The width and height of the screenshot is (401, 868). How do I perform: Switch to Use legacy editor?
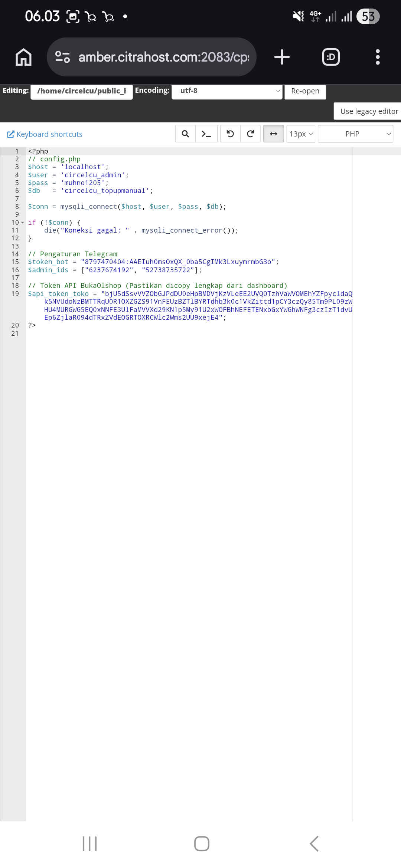point(369,111)
